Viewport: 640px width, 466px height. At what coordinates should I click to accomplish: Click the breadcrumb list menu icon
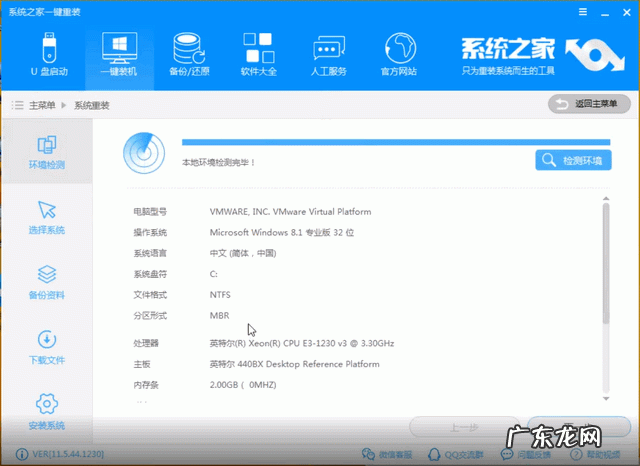[x=17, y=106]
